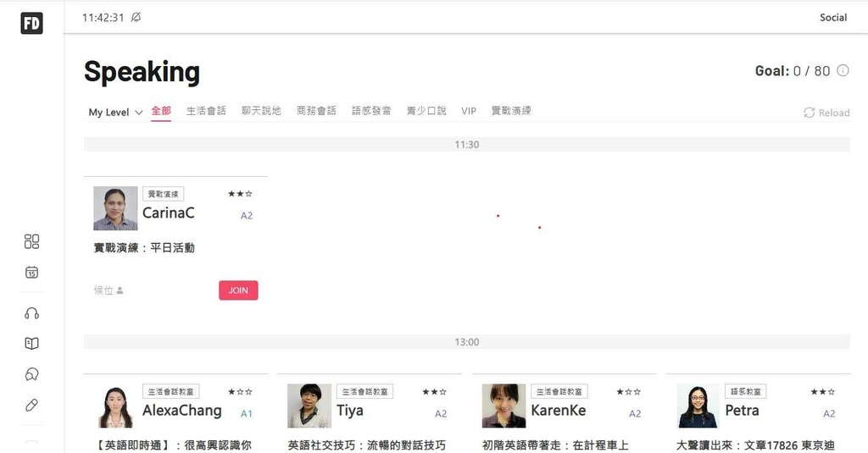Open the calendar icon in sidebar
This screenshot has width=868, height=453.
31,272
